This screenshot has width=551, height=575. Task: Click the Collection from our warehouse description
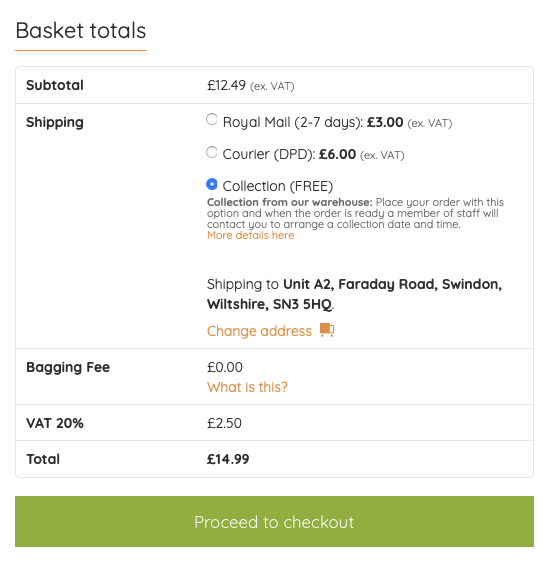point(355,213)
